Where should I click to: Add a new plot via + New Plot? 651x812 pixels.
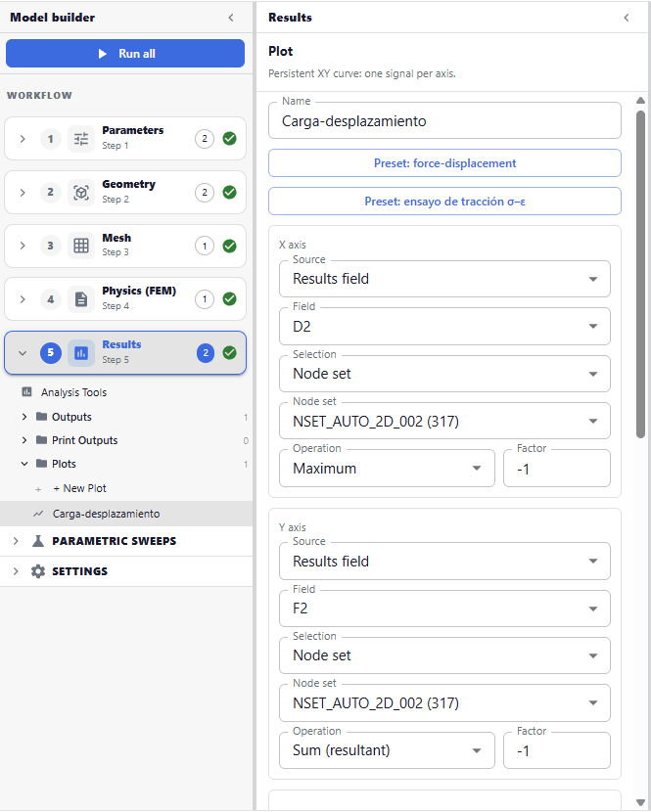coord(126,488)
